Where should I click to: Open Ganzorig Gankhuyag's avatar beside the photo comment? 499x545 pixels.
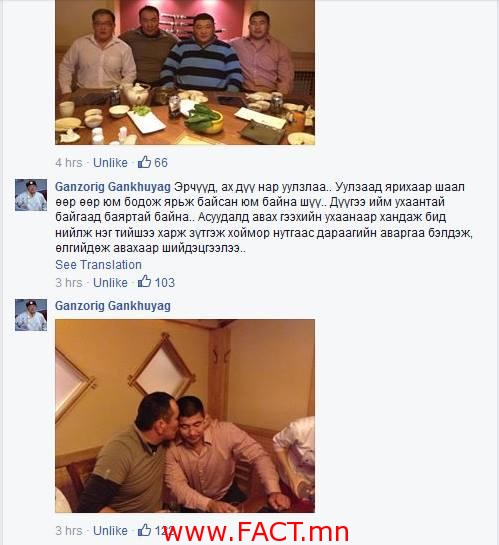coord(31,315)
